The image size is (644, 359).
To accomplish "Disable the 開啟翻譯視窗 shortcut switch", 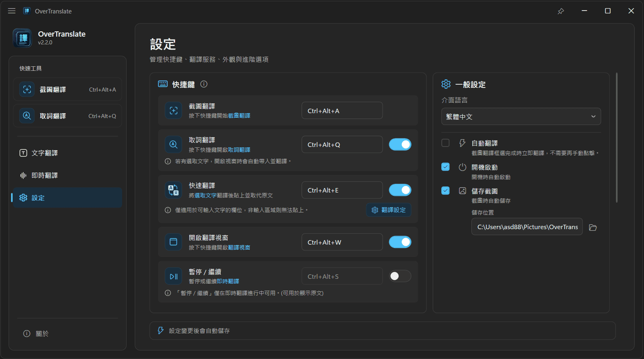I will (400, 242).
